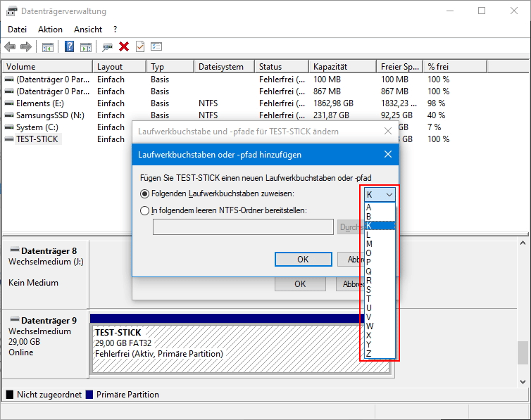
Task: Click the black Nicht zugeordnet legend swatch
Action: click(x=10, y=395)
